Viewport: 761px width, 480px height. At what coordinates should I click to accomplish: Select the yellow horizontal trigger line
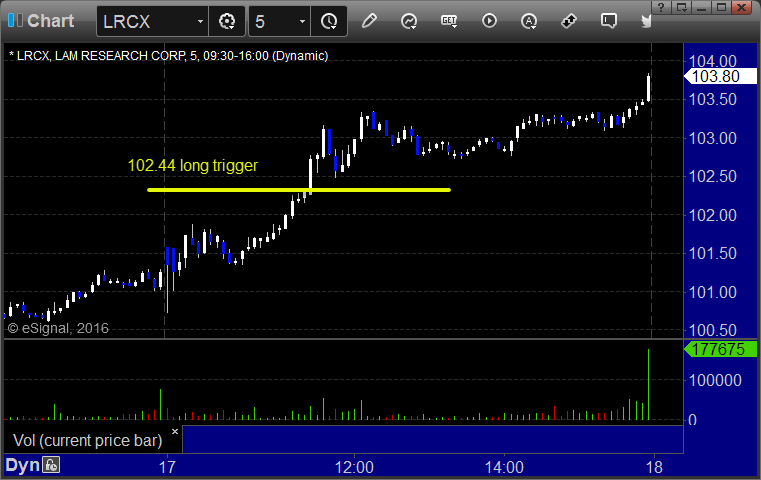299,190
